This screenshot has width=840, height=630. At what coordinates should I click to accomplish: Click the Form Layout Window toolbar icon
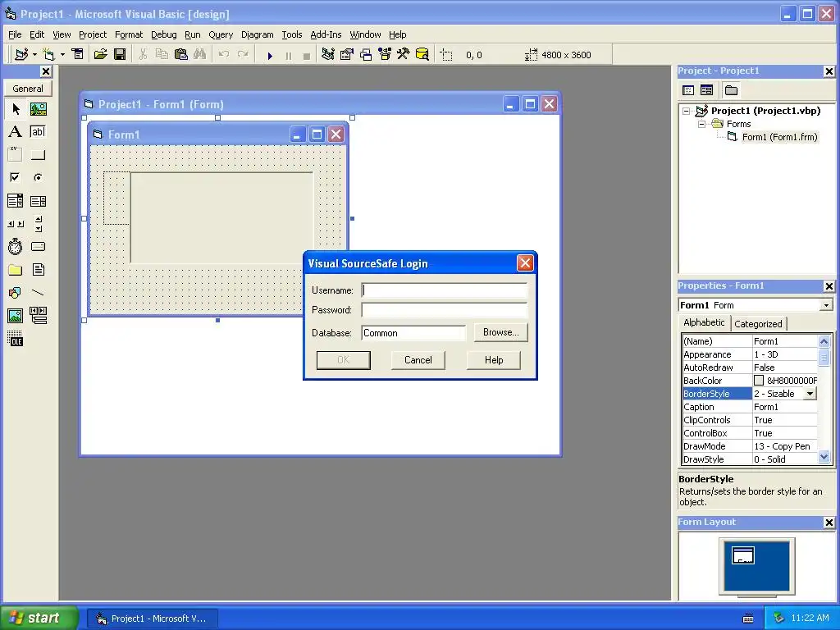(x=366, y=54)
